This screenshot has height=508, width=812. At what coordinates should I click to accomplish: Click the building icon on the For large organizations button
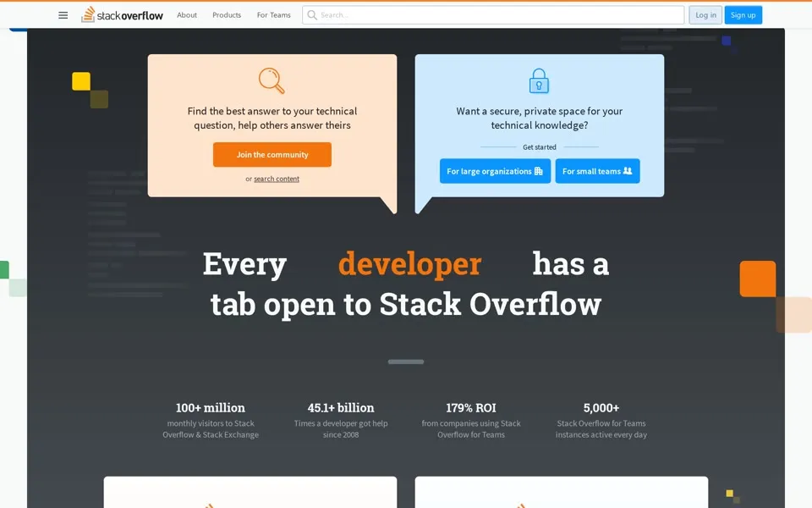tap(539, 171)
